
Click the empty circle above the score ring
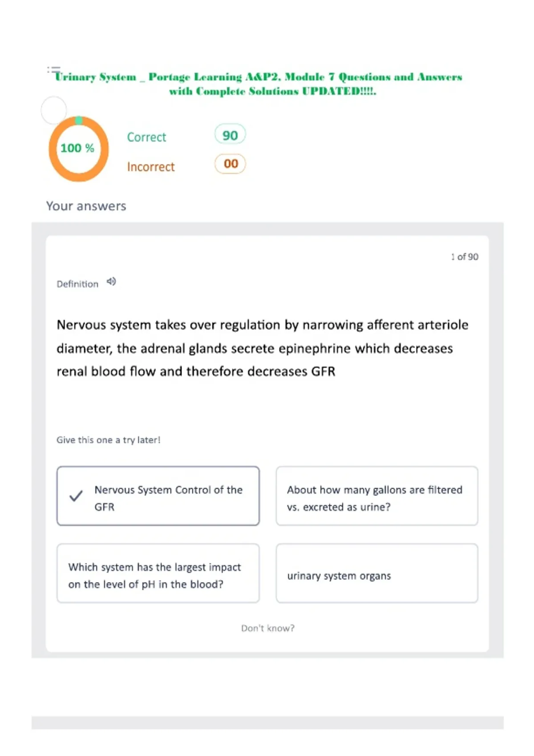tap(54, 110)
